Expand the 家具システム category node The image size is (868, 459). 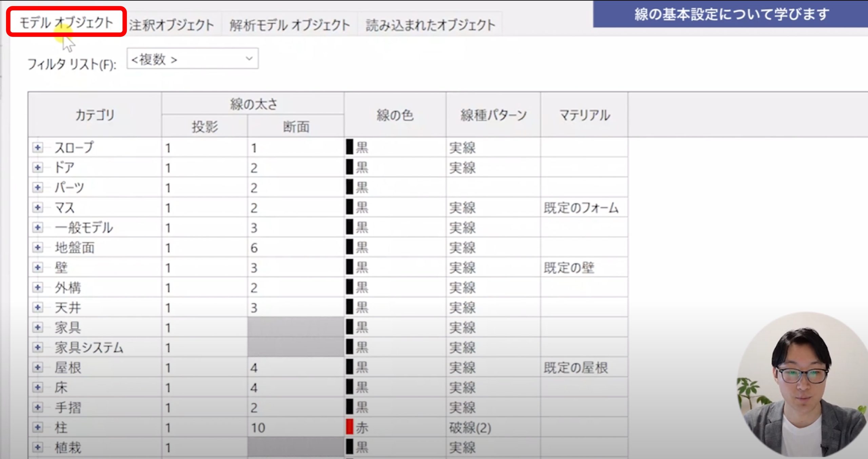pyautogui.click(x=38, y=347)
